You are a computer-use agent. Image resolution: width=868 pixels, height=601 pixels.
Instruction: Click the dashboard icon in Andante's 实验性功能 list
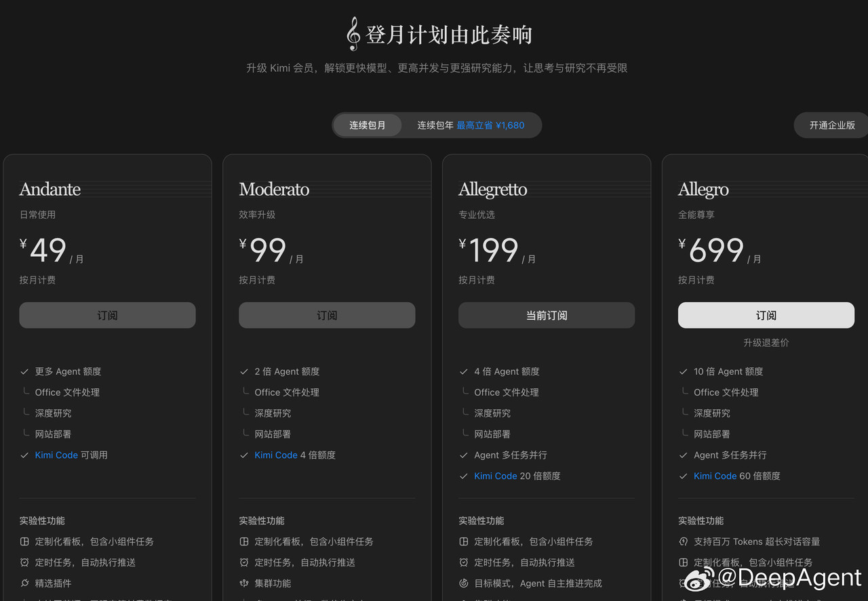click(24, 541)
